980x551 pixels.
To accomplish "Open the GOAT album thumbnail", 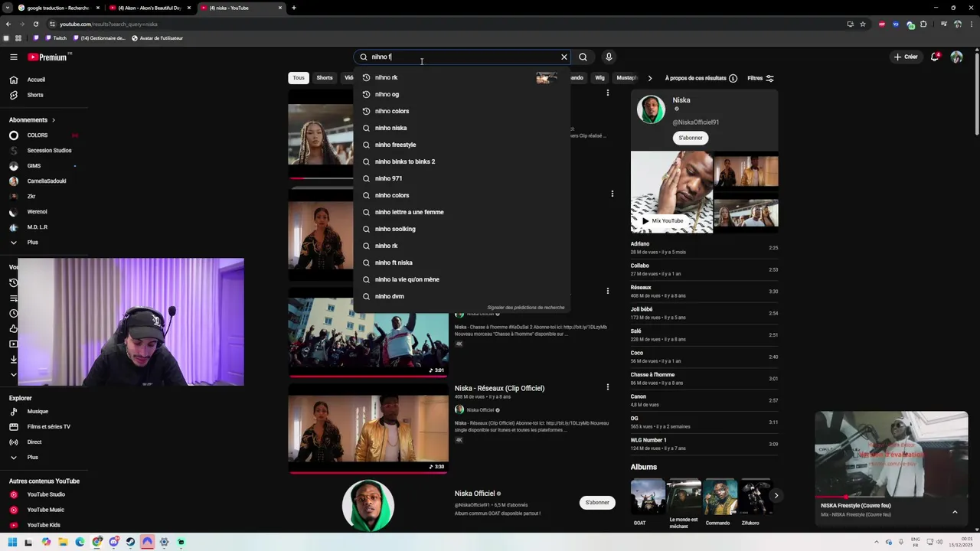I will click(648, 497).
